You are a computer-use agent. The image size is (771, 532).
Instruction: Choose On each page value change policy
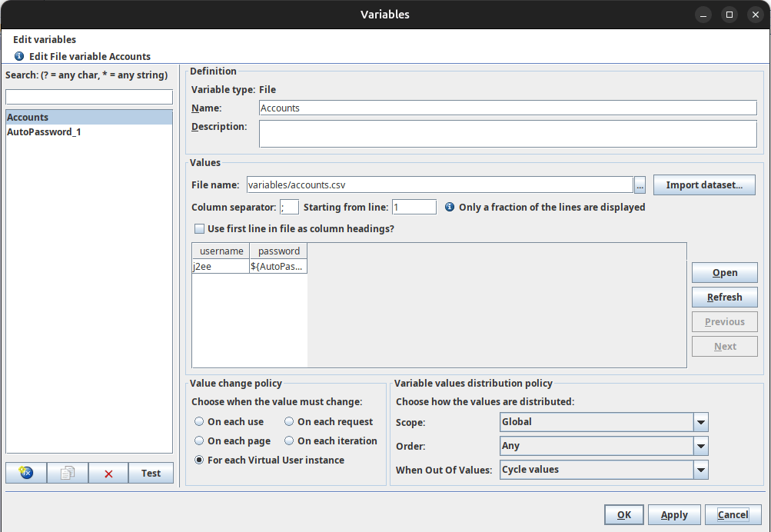[x=199, y=441]
